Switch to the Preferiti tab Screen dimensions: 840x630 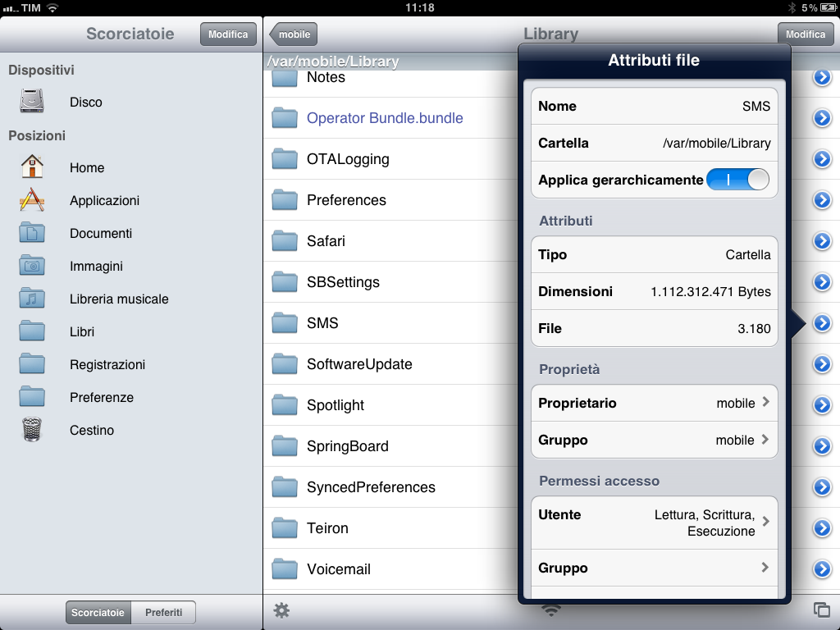pyautogui.click(x=163, y=612)
